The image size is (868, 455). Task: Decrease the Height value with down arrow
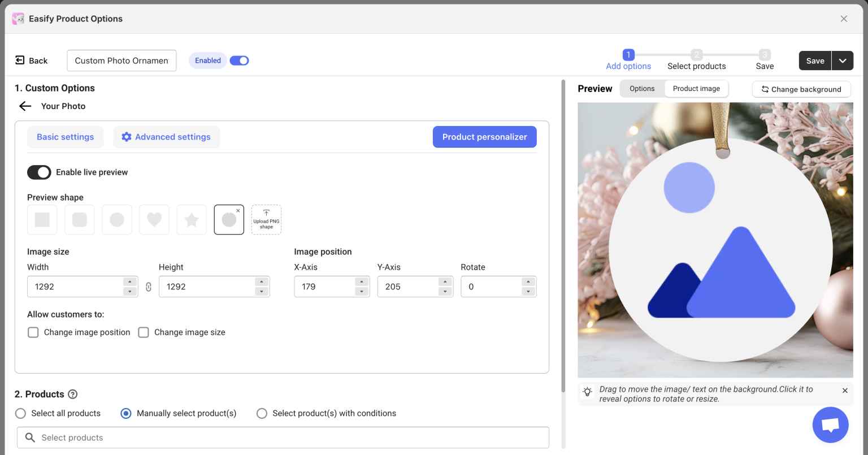click(x=261, y=292)
